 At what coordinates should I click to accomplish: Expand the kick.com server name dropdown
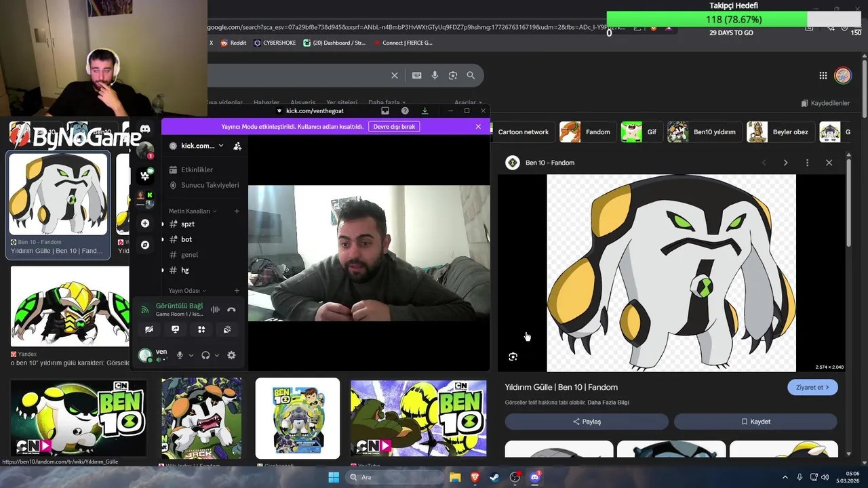220,146
